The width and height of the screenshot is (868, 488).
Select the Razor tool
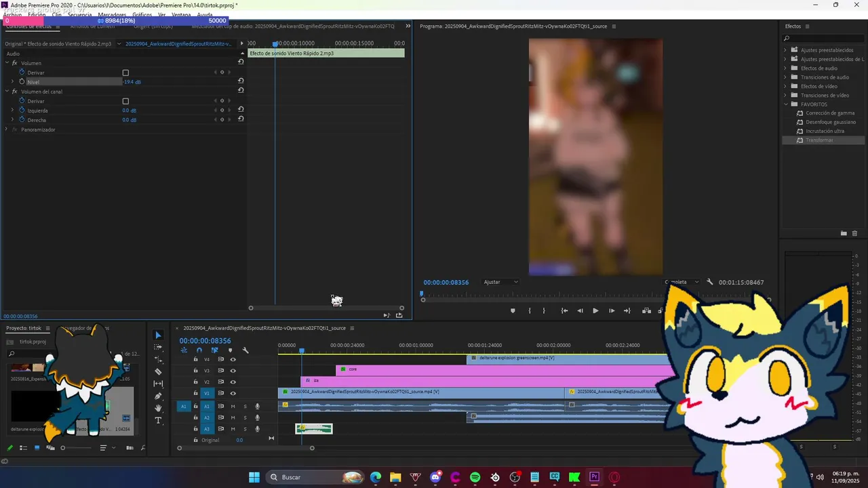(159, 371)
